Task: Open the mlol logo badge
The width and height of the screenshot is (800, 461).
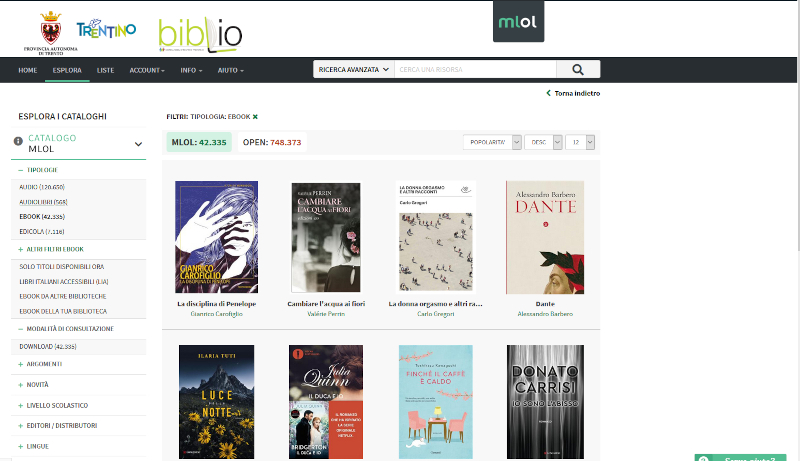Action: (518, 21)
